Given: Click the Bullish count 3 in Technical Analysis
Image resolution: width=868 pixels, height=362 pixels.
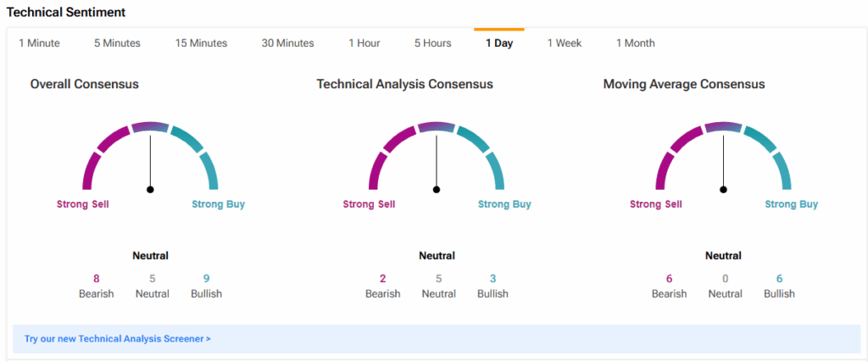Looking at the screenshot, I should click(492, 278).
